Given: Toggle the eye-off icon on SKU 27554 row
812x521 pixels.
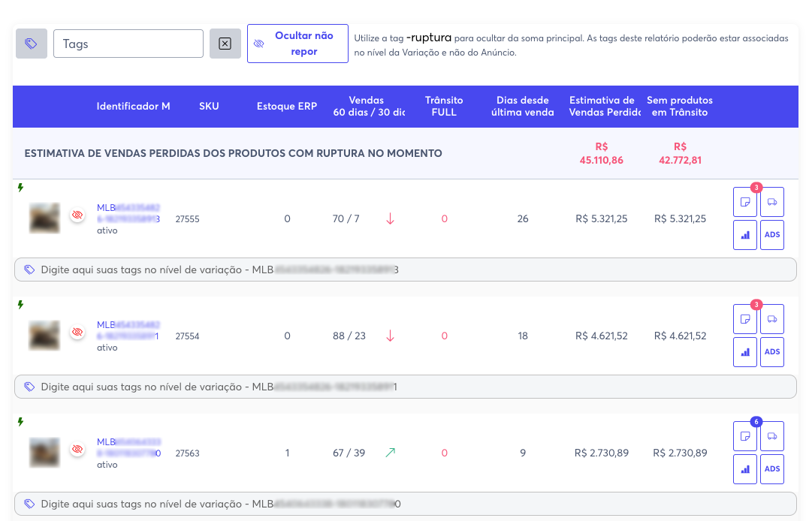Looking at the screenshot, I should (77, 332).
